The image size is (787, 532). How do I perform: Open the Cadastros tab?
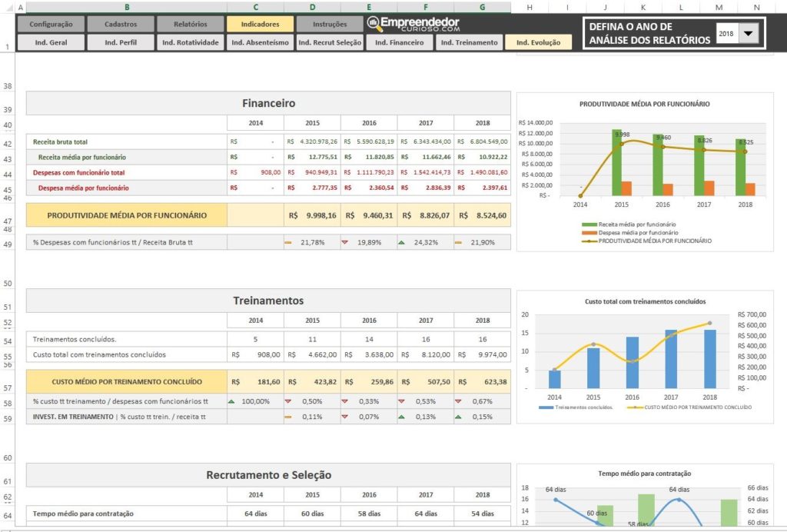click(121, 24)
